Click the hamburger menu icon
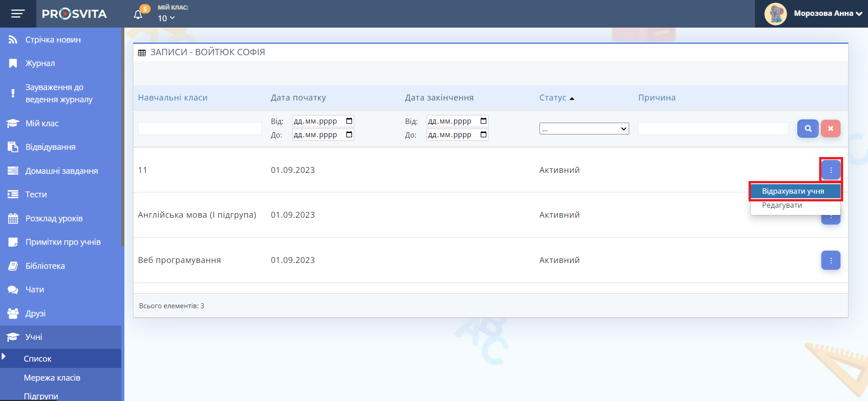Viewport: 868px width, 401px height. pos(18,14)
